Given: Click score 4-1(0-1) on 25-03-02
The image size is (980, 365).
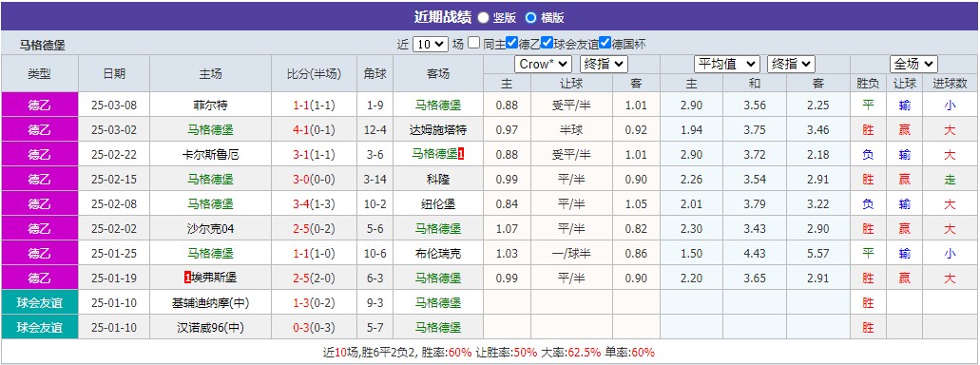Looking at the screenshot, I should click(315, 130).
